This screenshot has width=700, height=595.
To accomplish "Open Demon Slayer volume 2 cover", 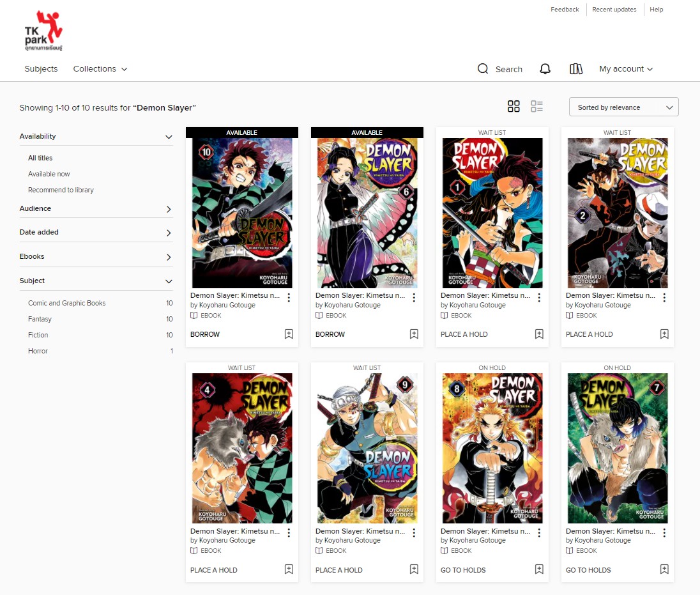I will click(x=618, y=213).
